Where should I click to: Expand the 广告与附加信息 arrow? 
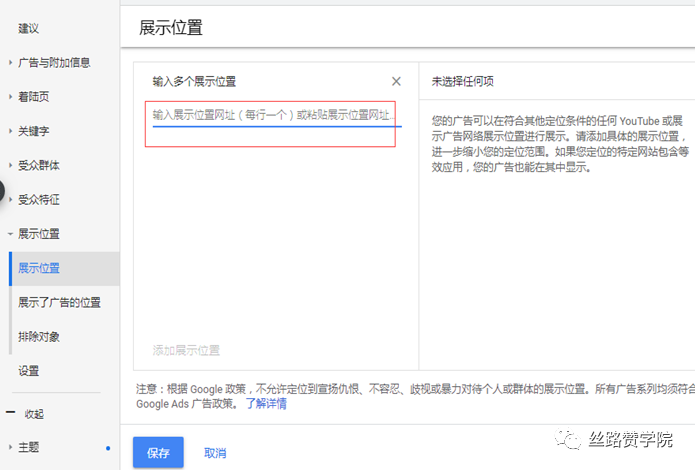(10, 63)
